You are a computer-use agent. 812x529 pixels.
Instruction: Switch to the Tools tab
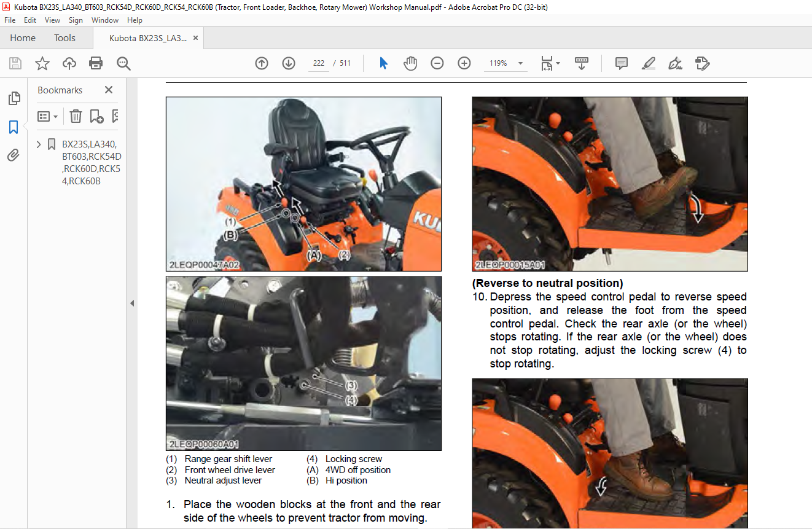pos(64,38)
